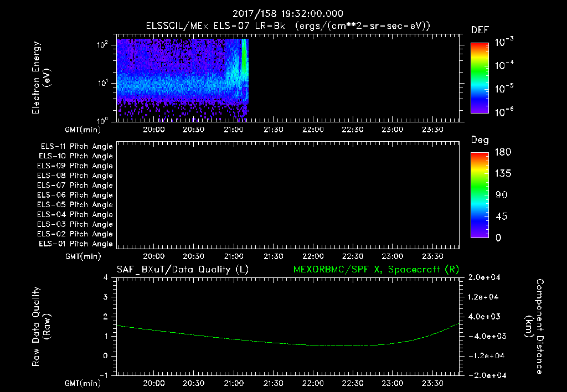567x392 pixels.
Task: Click the empty pitch angle plot panel
Action: pyautogui.click(x=288, y=195)
